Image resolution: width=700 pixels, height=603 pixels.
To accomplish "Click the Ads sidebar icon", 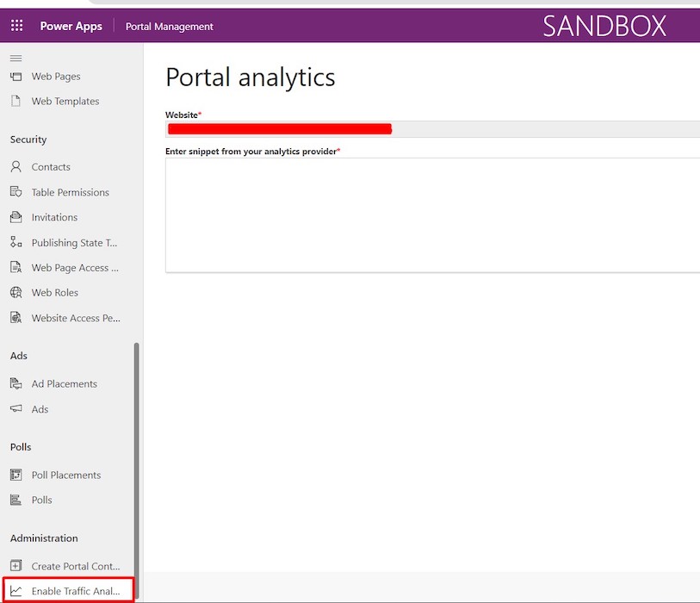I will point(15,409).
